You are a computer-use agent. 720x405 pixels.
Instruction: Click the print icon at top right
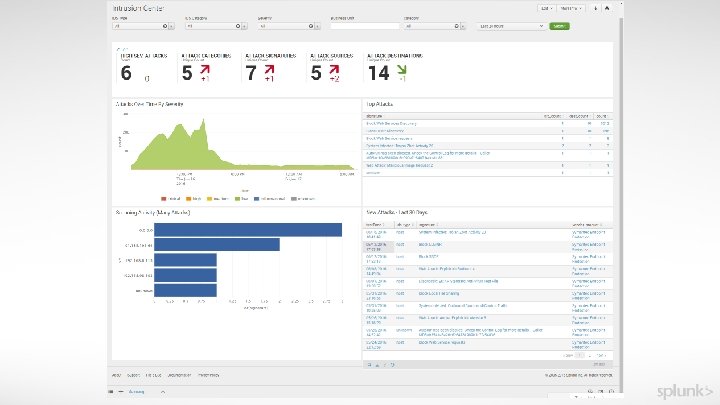(x=607, y=8)
